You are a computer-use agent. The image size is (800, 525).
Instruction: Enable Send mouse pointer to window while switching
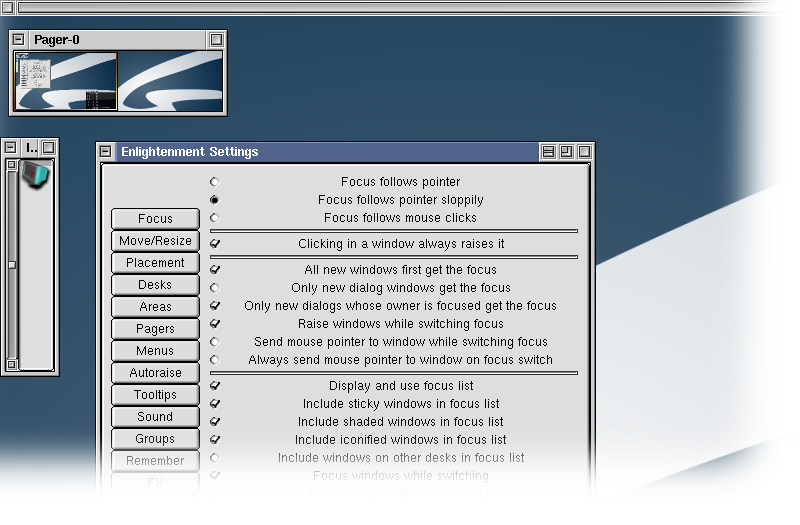215,342
